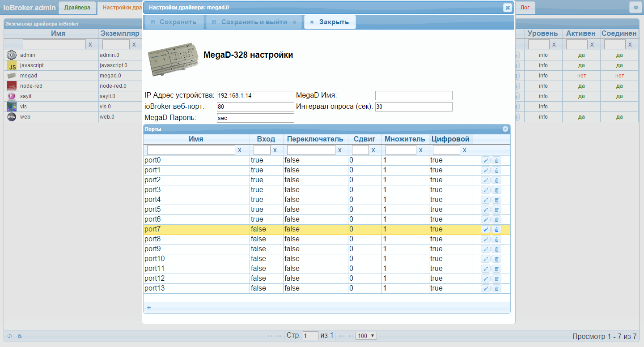644x347 pixels.
Task: Edit the port2 row
Action: pos(486,180)
